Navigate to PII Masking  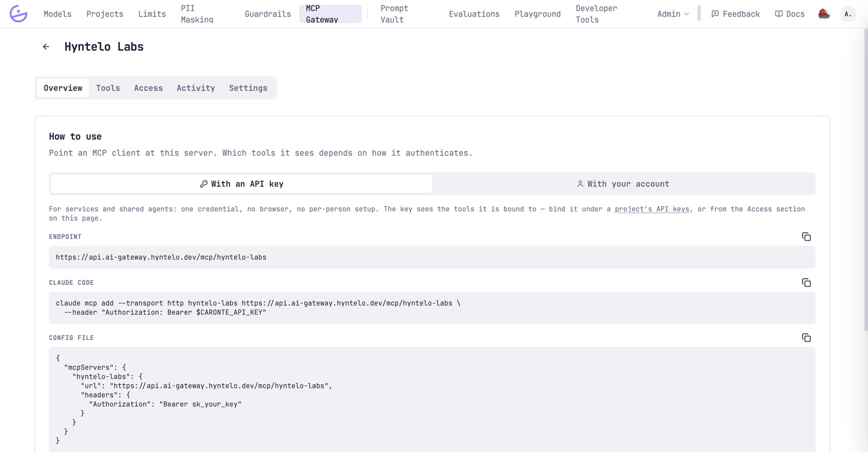click(197, 14)
